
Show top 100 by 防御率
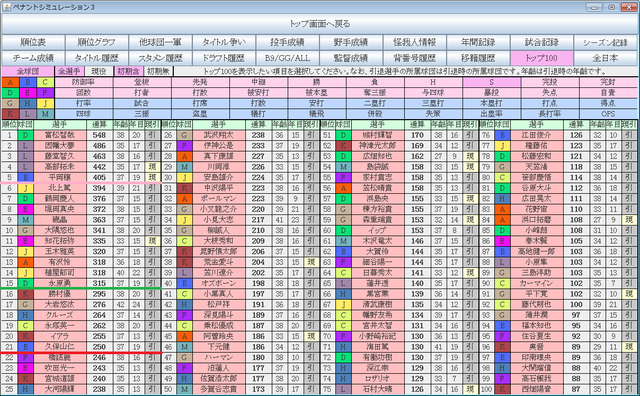84,82
